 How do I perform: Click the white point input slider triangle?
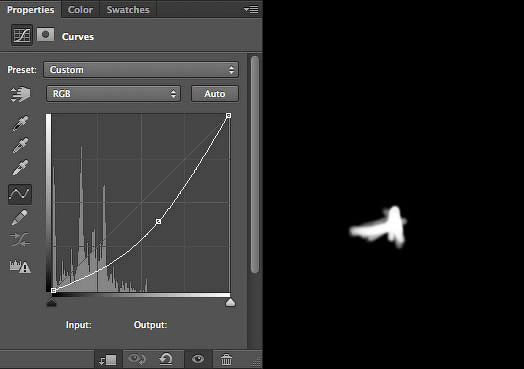click(230, 302)
